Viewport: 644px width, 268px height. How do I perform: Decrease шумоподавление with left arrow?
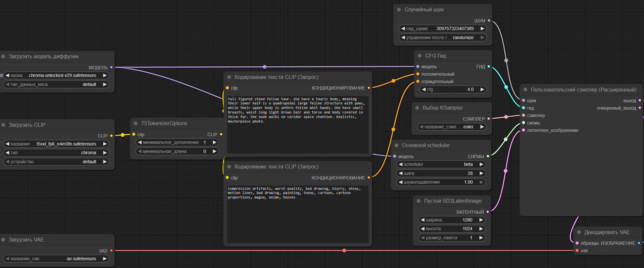[401, 182]
